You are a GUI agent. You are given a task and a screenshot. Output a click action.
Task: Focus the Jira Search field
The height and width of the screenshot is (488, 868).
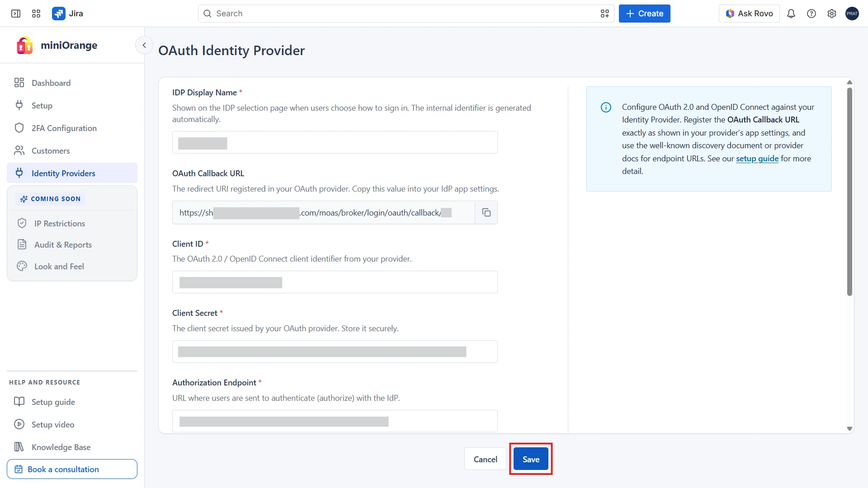406,14
